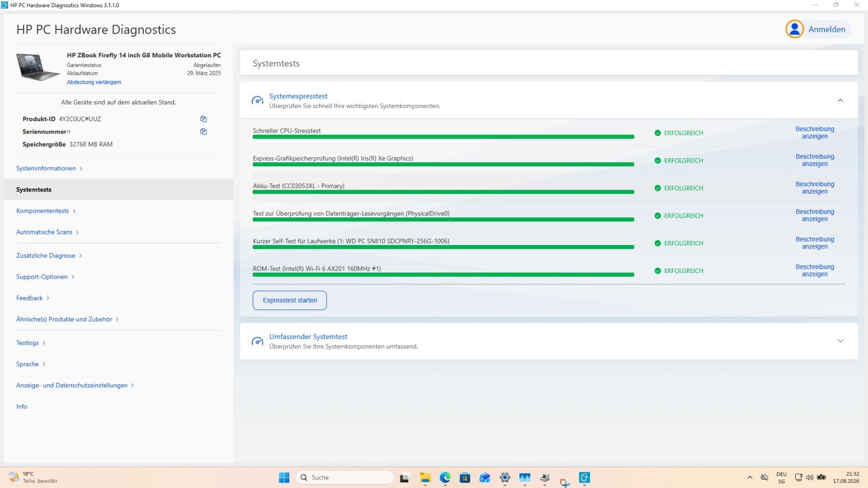Show hidden system tray icons
Viewport: 868px width, 488px height.
pyautogui.click(x=750, y=477)
